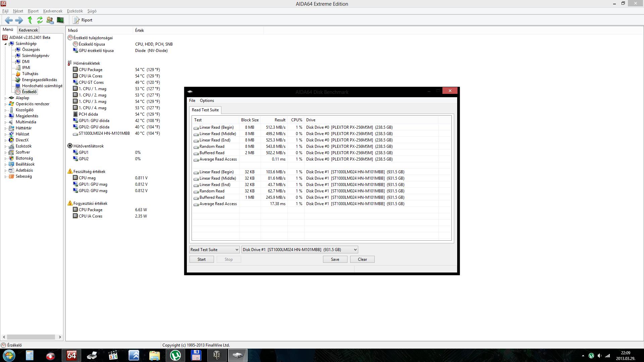Click the Sebesség benchmark icon
The image size is (644, 362).
tap(11, 176)
